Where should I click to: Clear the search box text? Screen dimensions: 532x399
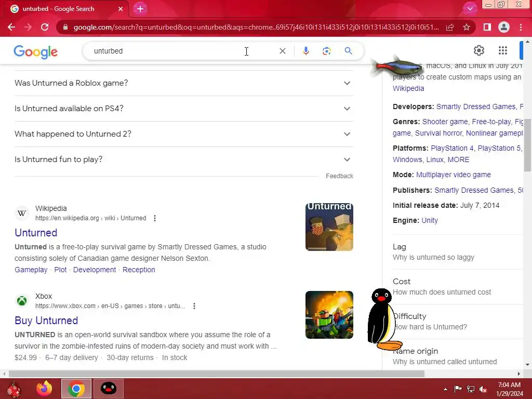pos(282,51)
